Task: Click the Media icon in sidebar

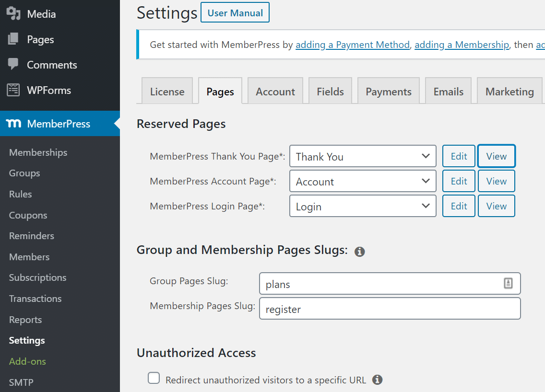Action: [13, 14]
